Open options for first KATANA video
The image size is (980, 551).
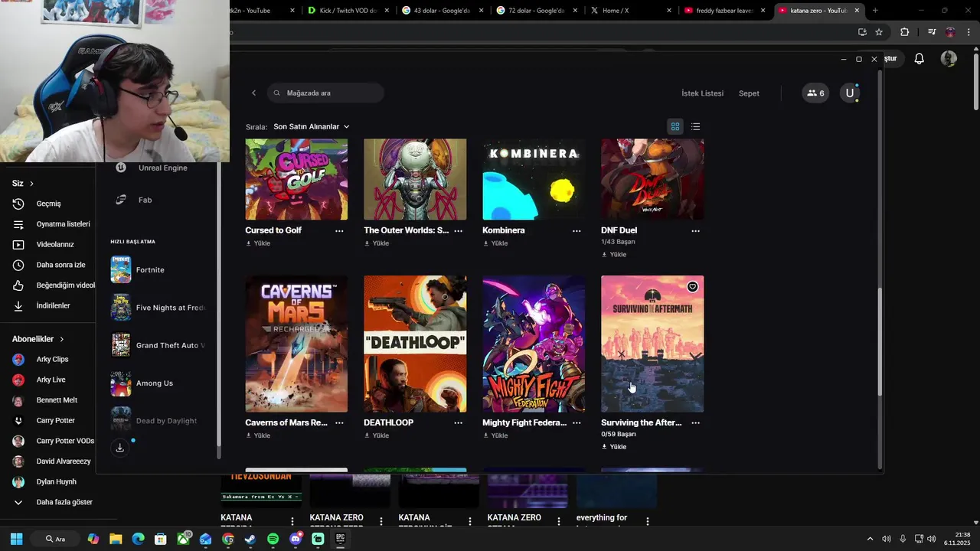click(292, 521)
